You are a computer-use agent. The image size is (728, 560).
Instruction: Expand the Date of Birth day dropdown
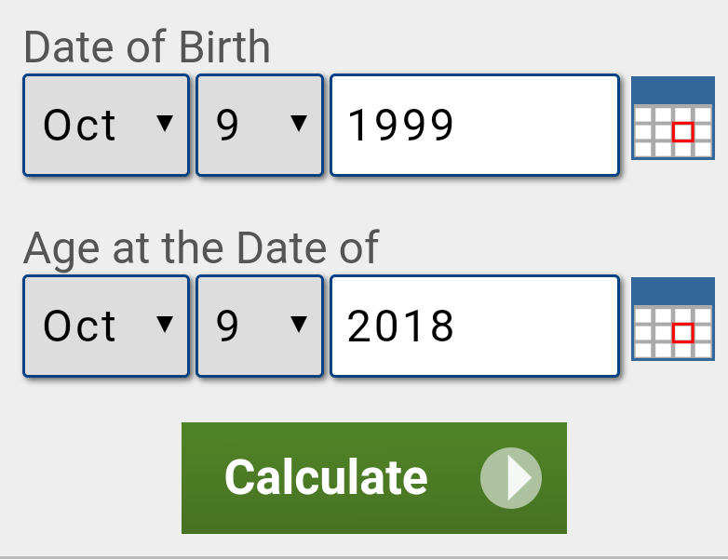point(260,125)
